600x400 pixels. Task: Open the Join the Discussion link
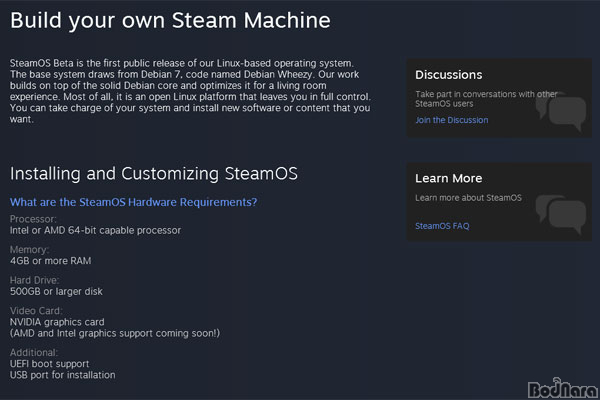452,120
